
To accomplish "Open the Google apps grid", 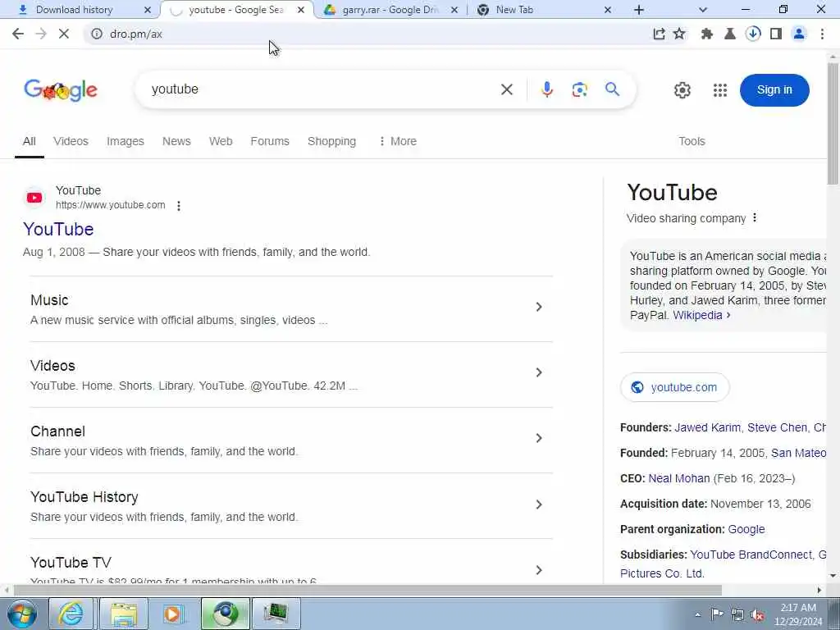I will (720, 90).
